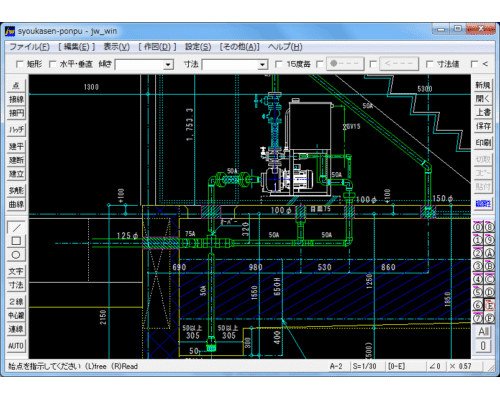
Task: Toggle the 水平・垂直 checkbox
Action: pyautogui.click(x=52, y=64)
